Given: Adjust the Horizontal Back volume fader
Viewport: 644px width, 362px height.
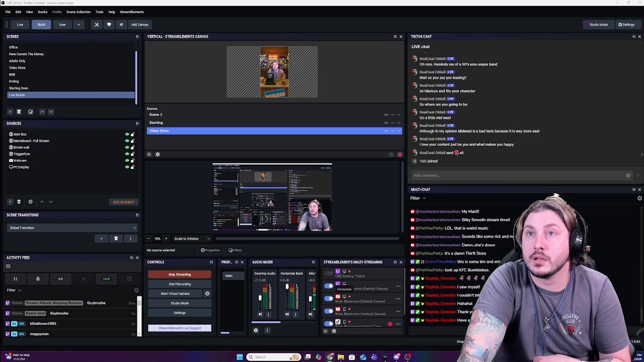Looking at the screenshot, I should pyautogui.click(x=287, y=287).
